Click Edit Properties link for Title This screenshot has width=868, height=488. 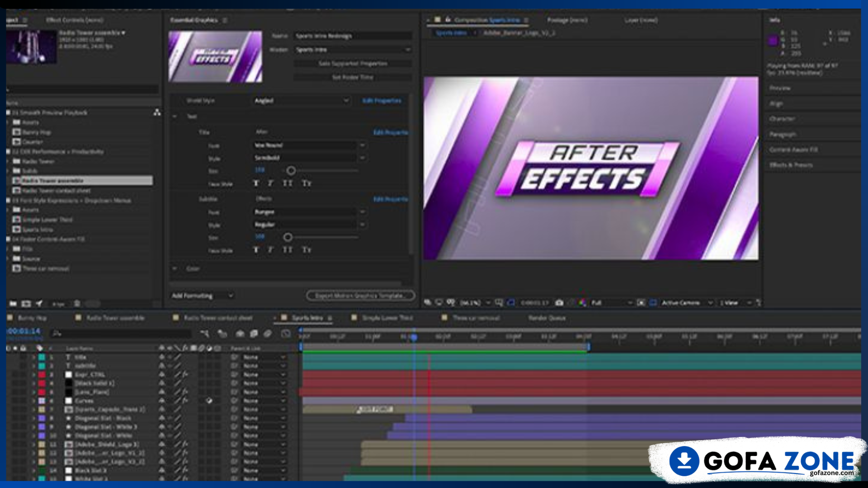(x=391, y=132)
